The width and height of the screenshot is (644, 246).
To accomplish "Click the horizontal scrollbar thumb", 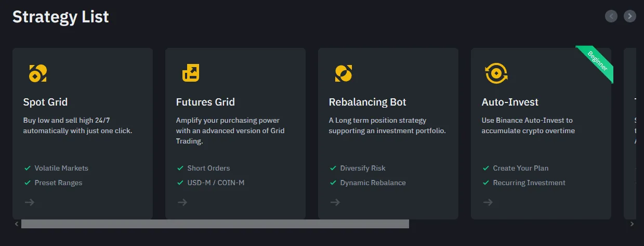I will pos(215,224).
